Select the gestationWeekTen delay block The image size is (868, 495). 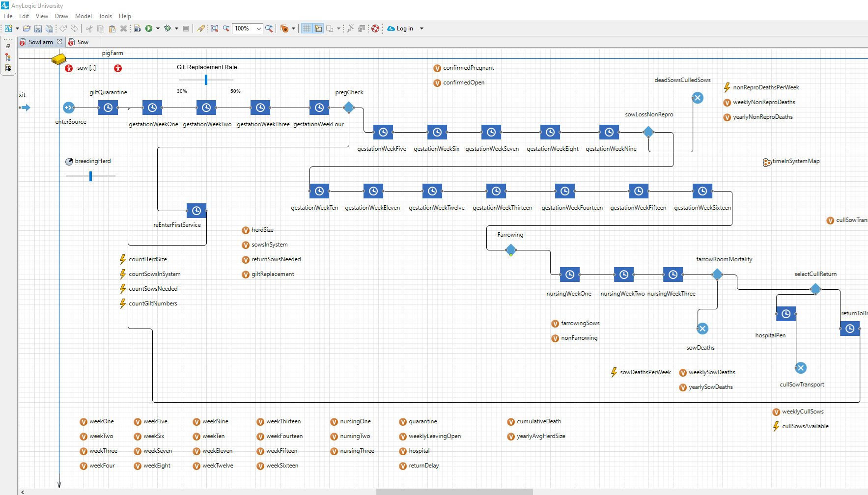[319, 191]
